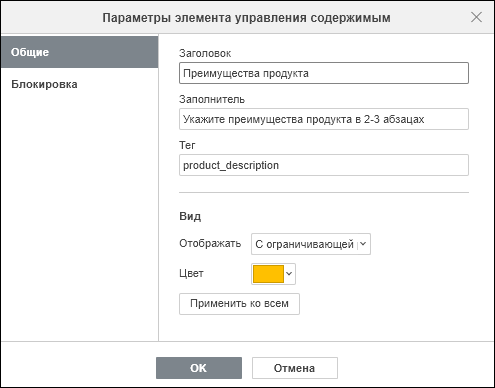Click the yellow color swatch

click(x=268, y=274)
